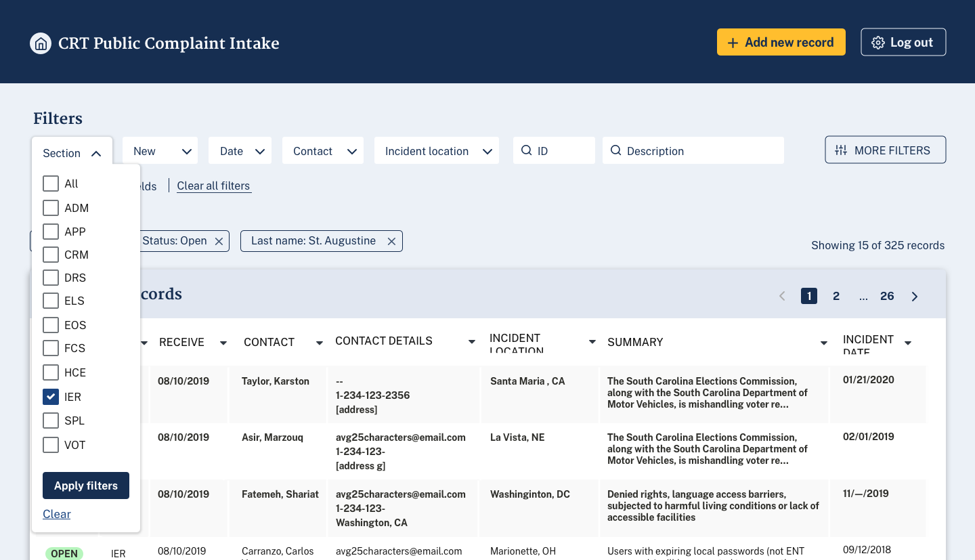This screenshot has height=560, width=975.
Task: Check the ELS section checkbox
Action: click(x=51, y=301)
